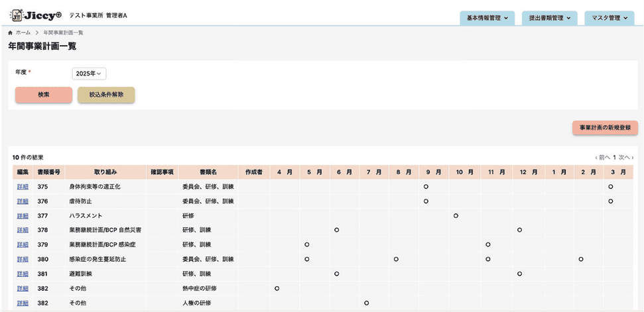Expand the 提出書類管理 menu

click(549, 19)
